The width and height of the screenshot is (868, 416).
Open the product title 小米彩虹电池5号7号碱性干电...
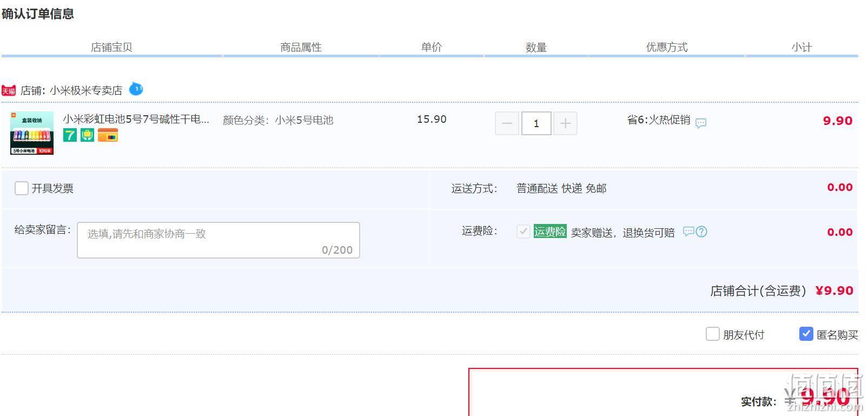click(x=136, y=119)
